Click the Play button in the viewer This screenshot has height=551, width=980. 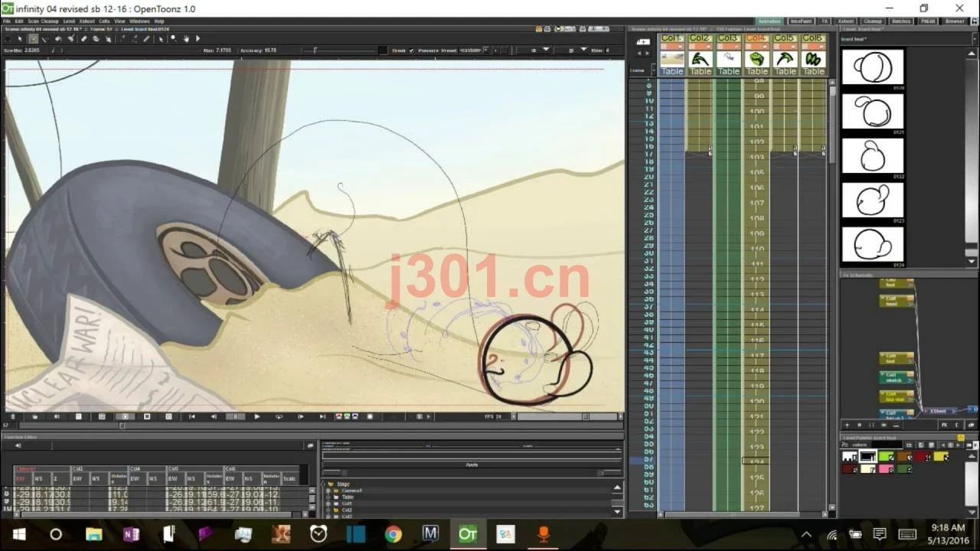(257, 416)
